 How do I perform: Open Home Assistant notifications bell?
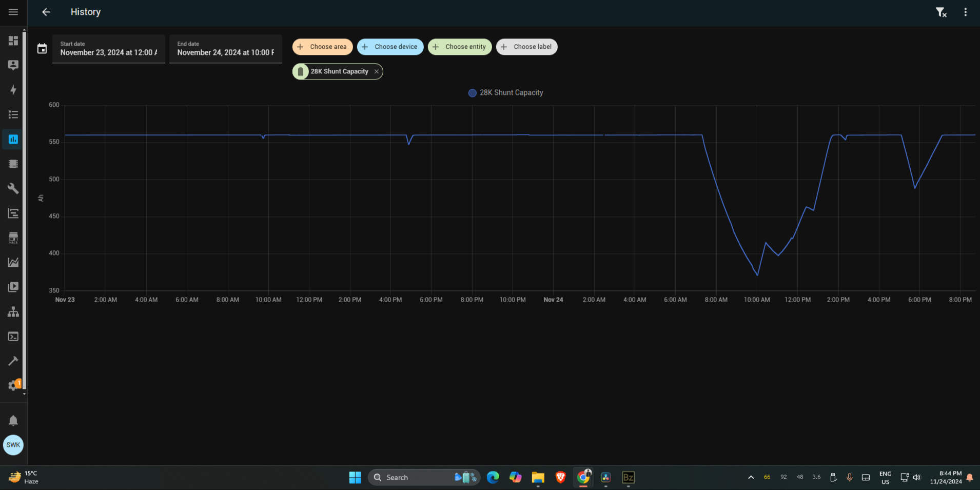13,421
